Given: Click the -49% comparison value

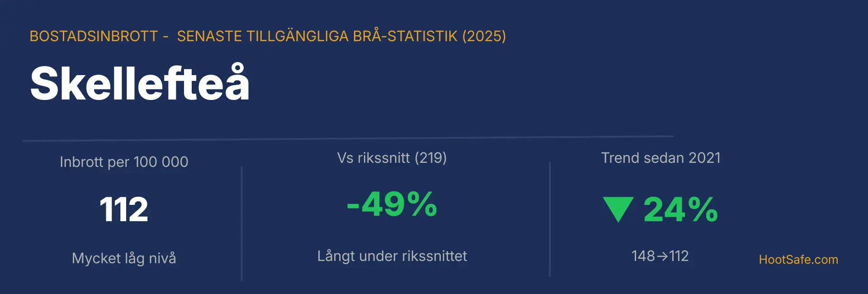Looking at the screenshot, I should tap(392, 204).
